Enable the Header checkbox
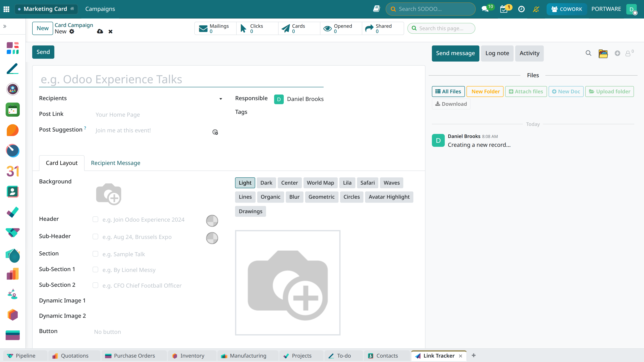The image size is (644, 362). tap(95, 219)
